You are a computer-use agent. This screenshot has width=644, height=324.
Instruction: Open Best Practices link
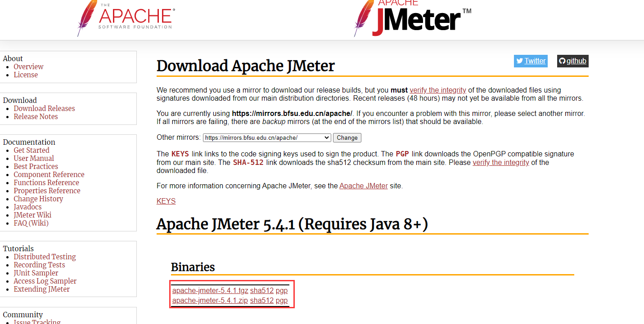tap(36, 166)
